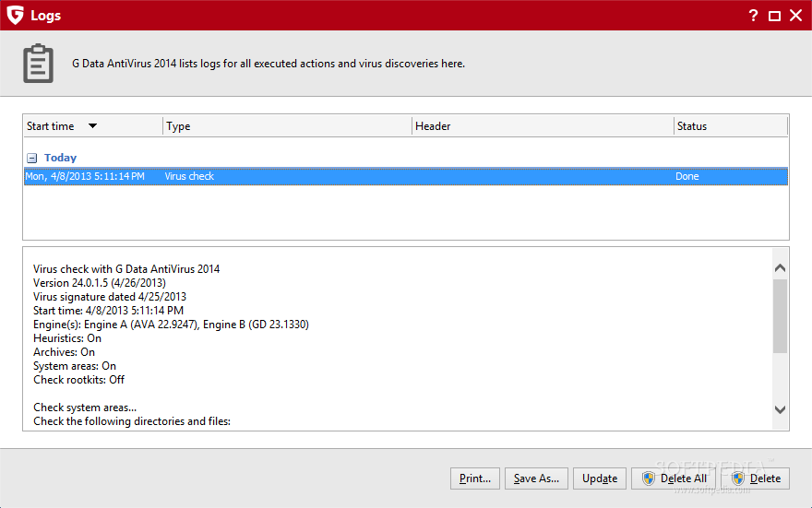
Task: Click "Start time: 4/8/2013 5:11:14 PM" line
Action: 108,311
